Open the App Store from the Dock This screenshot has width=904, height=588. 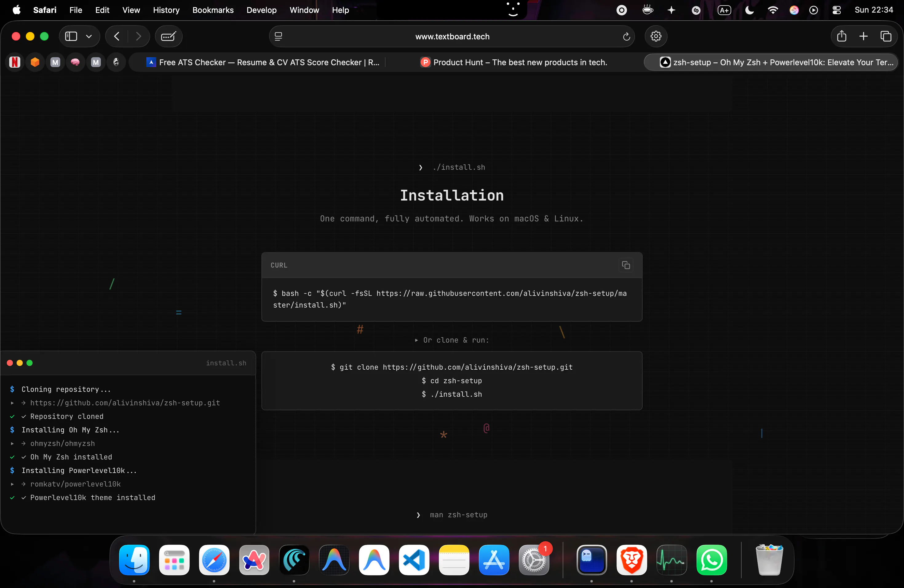coord(494,560)
